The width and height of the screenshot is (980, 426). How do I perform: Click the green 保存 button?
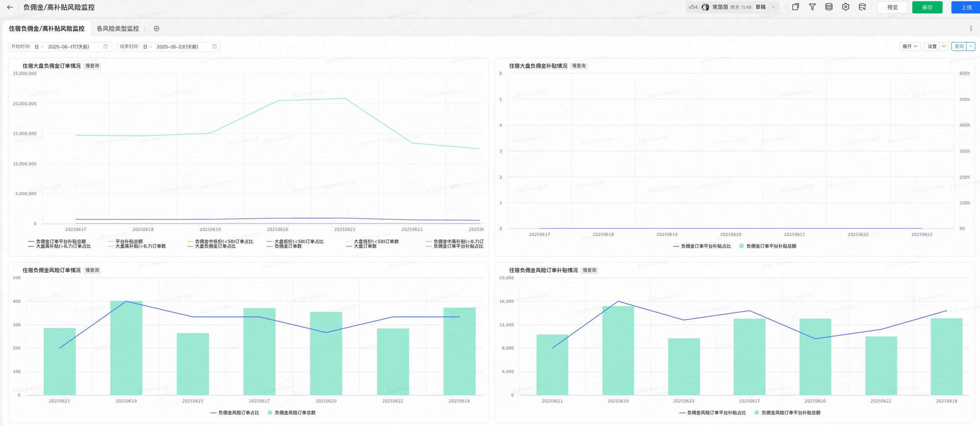927,7
